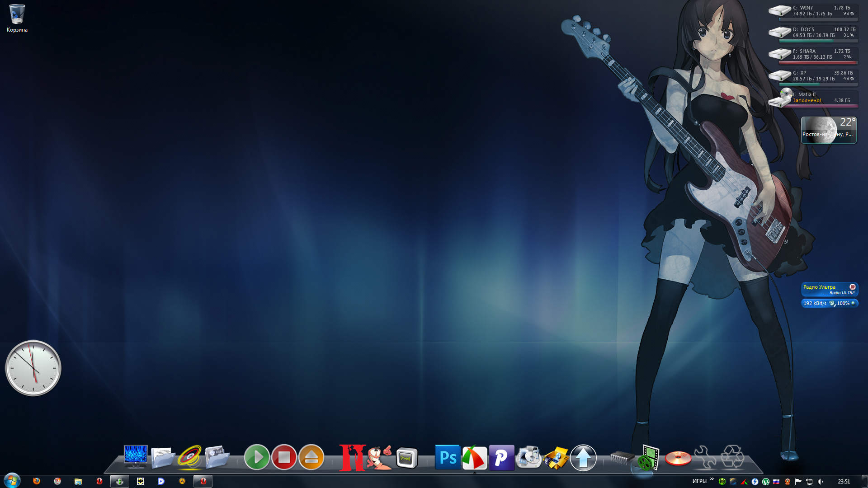Launch the Mafia II game icon

point(352,457)
